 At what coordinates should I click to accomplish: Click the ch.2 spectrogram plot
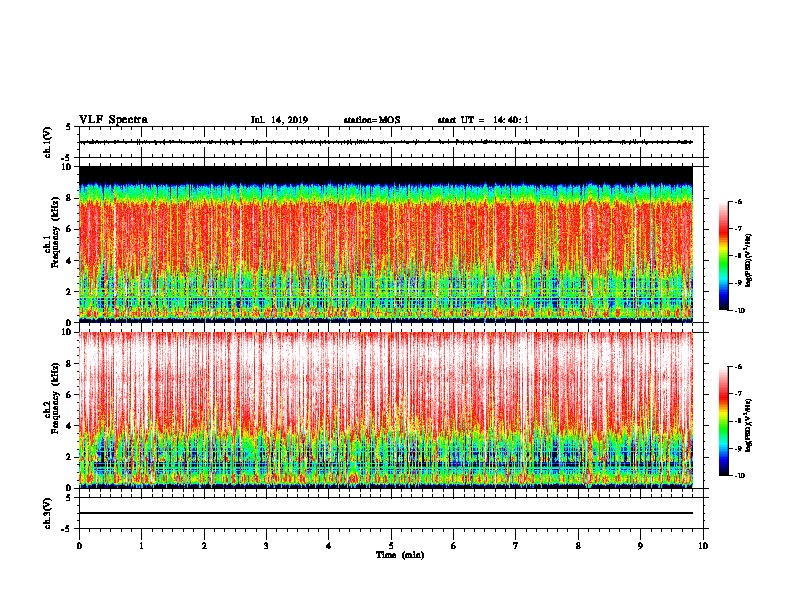[386, 410]
